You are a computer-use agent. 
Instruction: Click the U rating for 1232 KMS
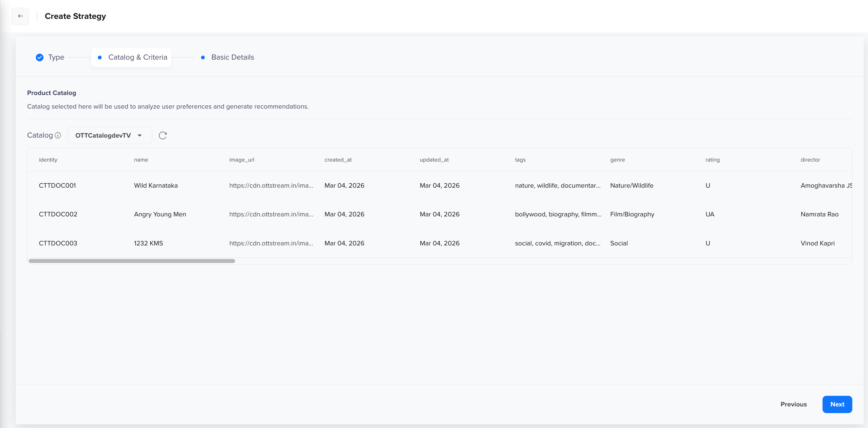tap(708, 243)
